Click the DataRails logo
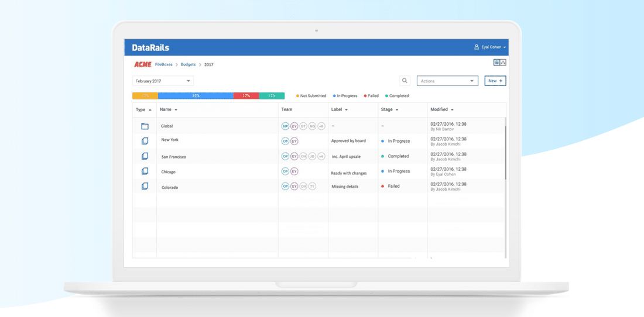Image resolution: width=644 pixels, height=317 pixels. tap(150, 47)
